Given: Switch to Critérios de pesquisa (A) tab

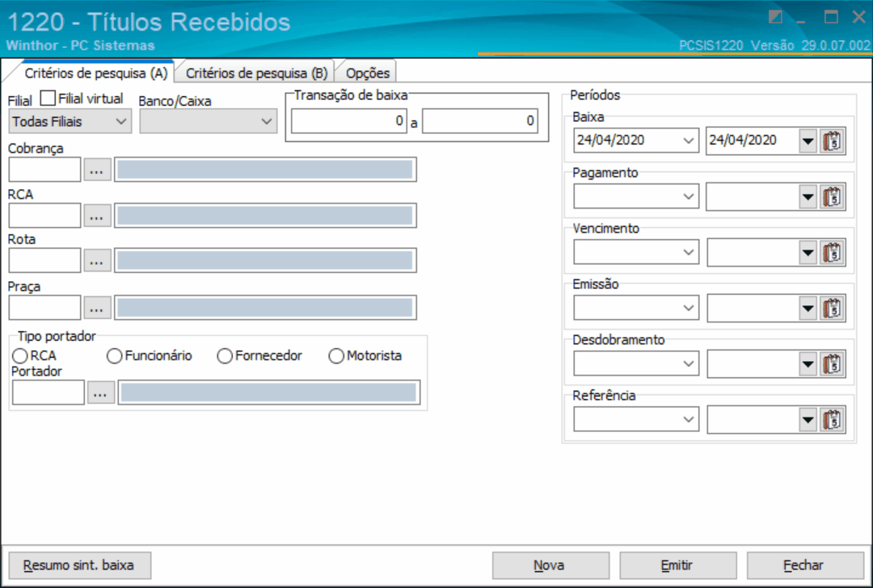Looking at the screenshot, I should point(95,73).
